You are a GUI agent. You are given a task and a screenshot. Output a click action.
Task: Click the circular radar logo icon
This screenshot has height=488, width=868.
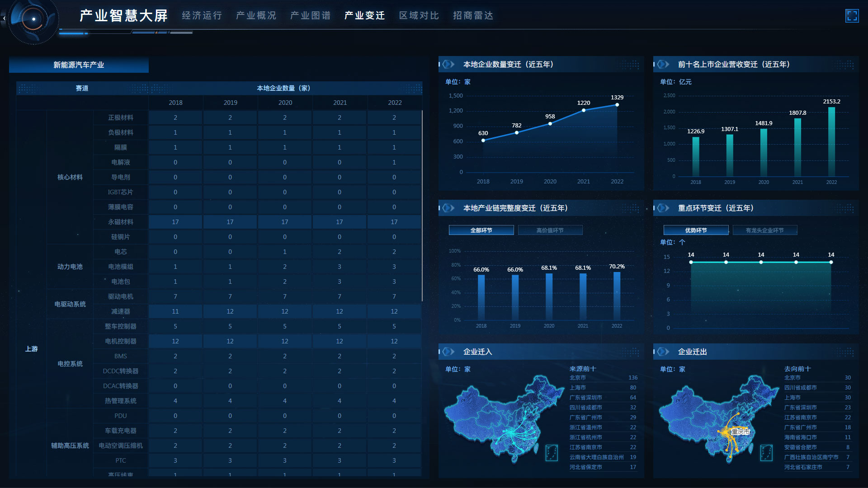click(x=33, y=19)
